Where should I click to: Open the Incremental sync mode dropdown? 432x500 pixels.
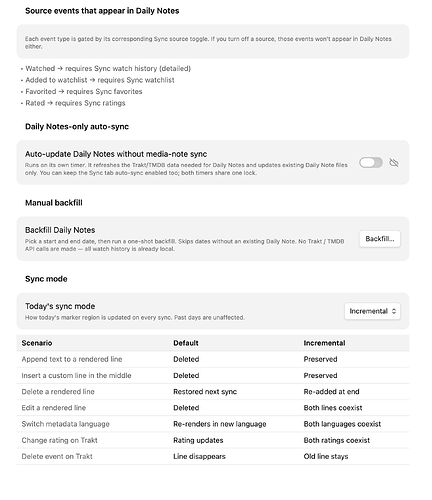point(372,311)
